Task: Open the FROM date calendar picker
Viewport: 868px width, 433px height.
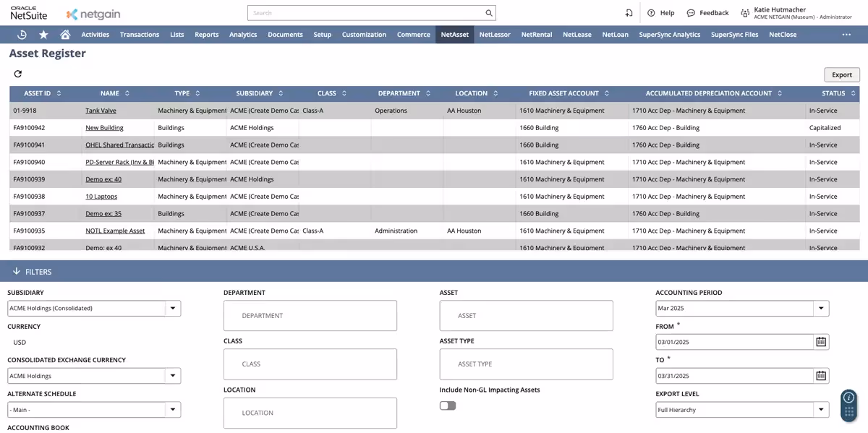Action: click(x=821, y=342)
